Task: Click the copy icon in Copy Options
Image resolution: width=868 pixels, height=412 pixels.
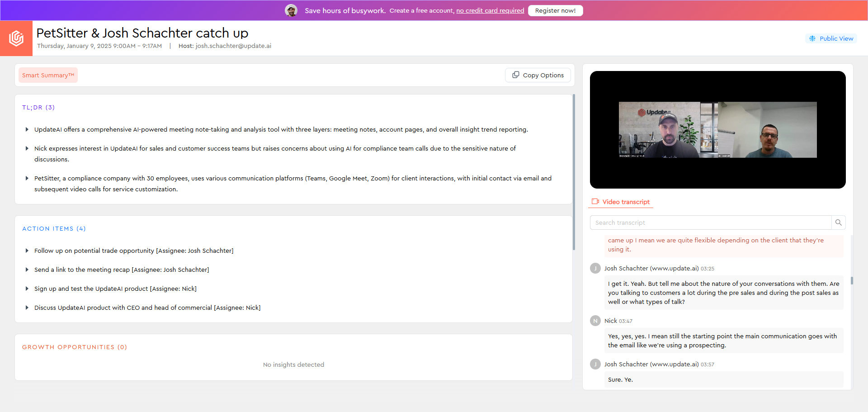Action: tap(515, 75)
